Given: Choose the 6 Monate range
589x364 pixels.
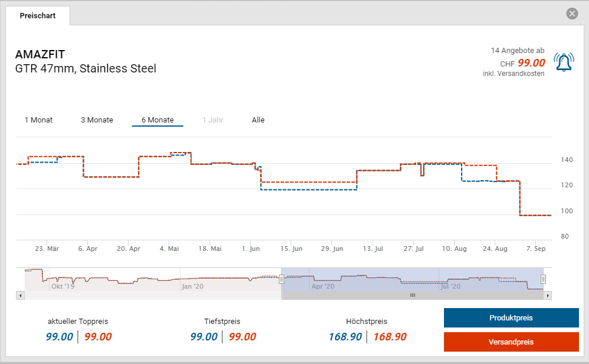Looking at the screenshot, I should click(157, 120).
